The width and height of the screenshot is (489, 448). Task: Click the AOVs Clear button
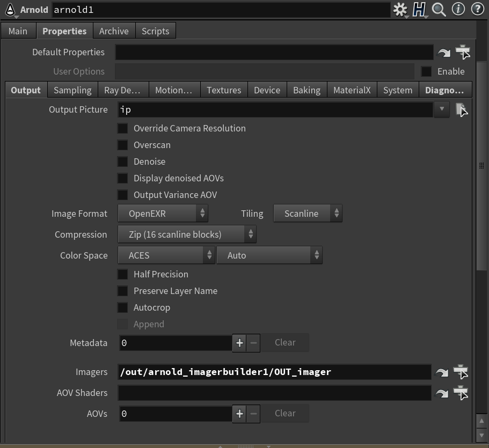tap(285, 414)
